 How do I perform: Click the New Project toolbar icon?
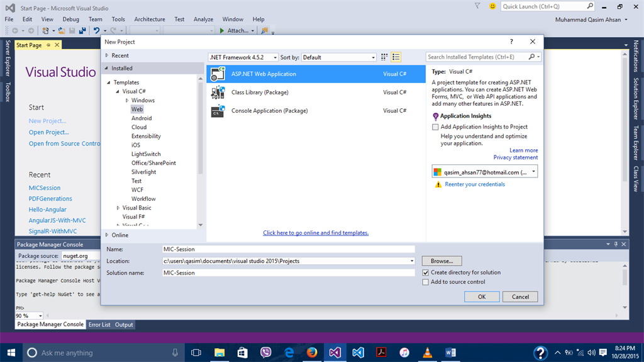click(45, 30)
